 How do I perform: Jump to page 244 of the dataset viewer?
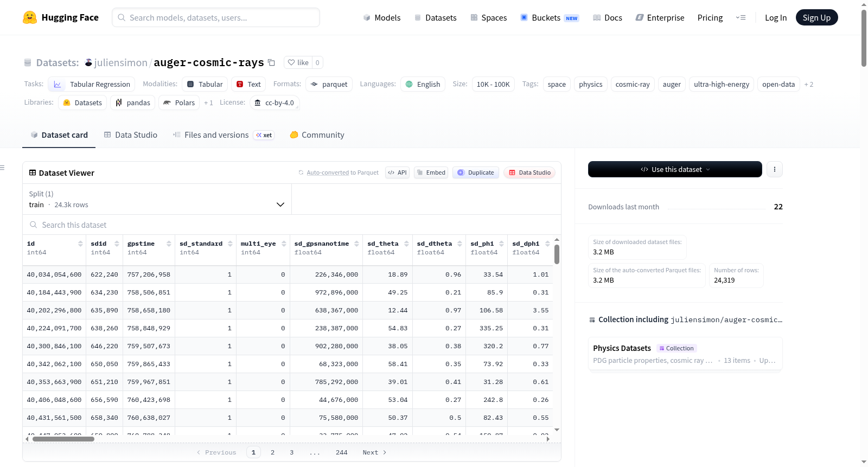point(341,452)
